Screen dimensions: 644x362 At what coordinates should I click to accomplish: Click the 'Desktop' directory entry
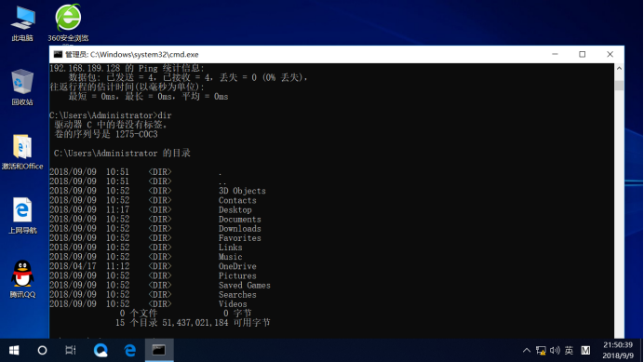[235, 209]
